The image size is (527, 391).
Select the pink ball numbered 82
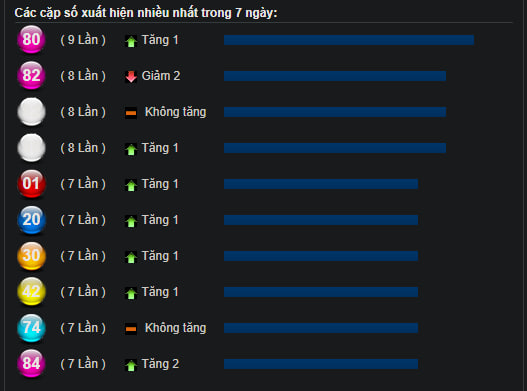click(31, 75)
